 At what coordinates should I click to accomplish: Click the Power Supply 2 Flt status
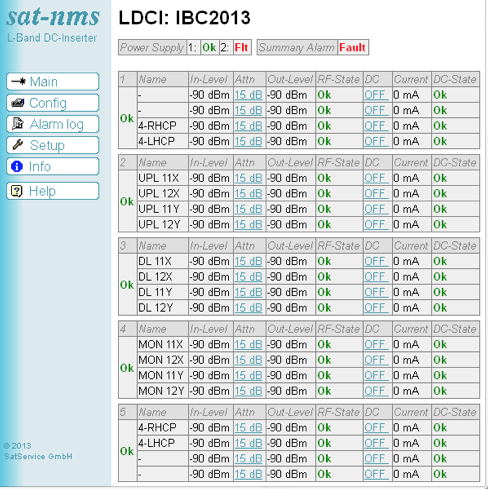click(241, 47)
